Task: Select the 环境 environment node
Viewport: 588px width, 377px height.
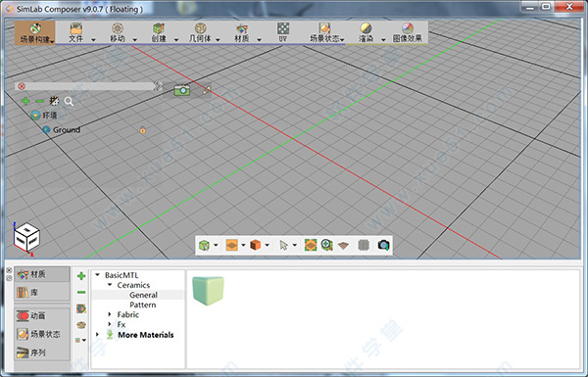Action: (44, 115)
